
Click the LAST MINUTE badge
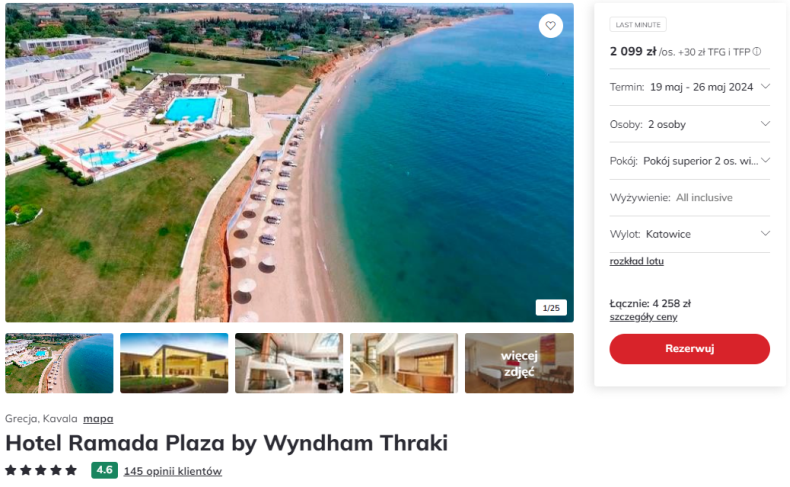(638, 25)
